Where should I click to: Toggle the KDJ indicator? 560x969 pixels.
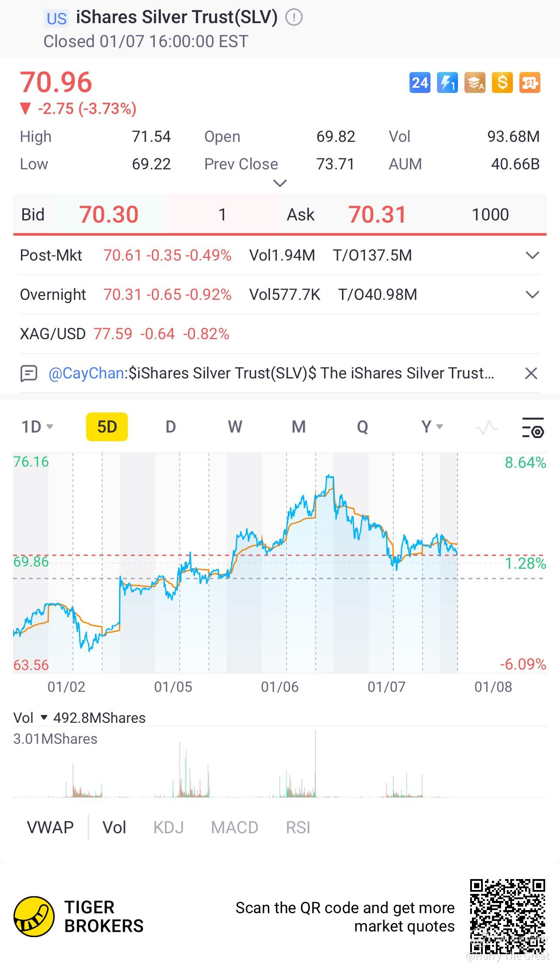point(168,827)
